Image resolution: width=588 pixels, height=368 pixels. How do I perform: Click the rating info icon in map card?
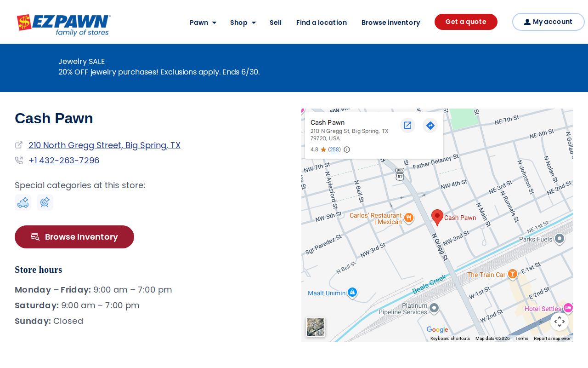[347, 149]
